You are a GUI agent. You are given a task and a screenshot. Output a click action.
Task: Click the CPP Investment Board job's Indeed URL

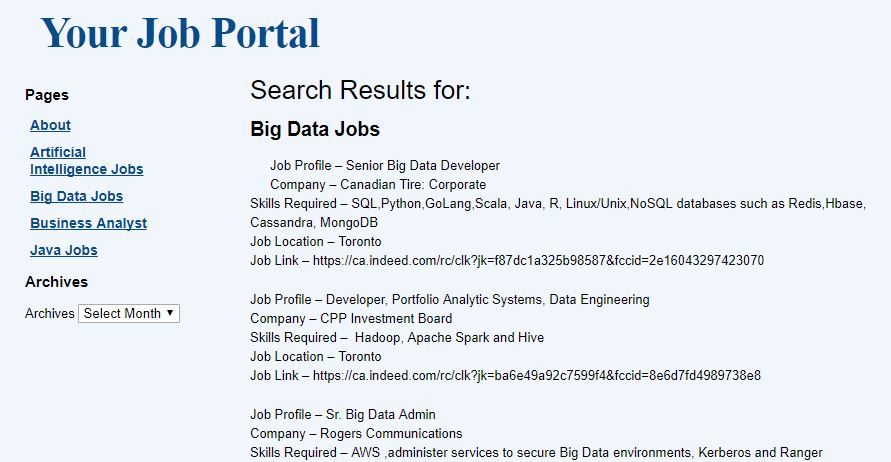[x=536, y=375]
